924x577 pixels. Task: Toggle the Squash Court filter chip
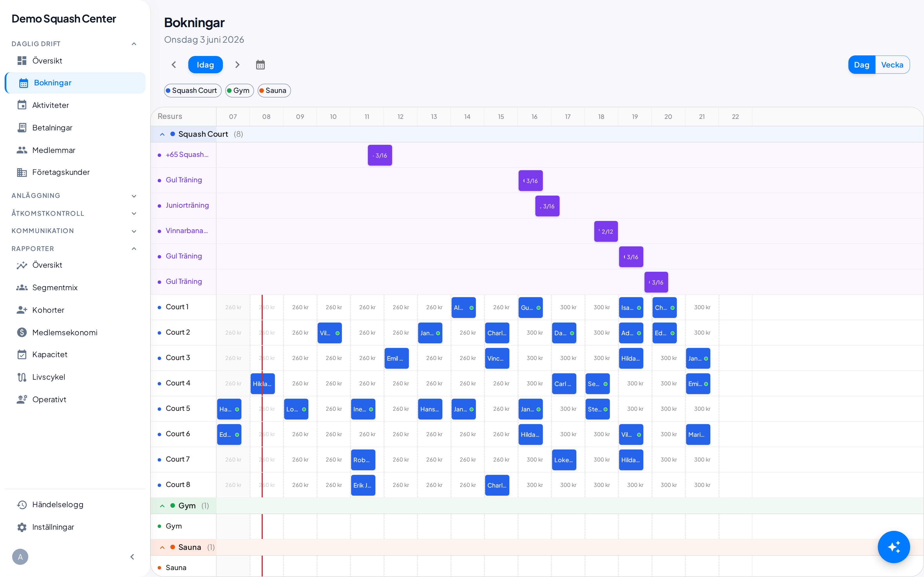click(192, 90)
